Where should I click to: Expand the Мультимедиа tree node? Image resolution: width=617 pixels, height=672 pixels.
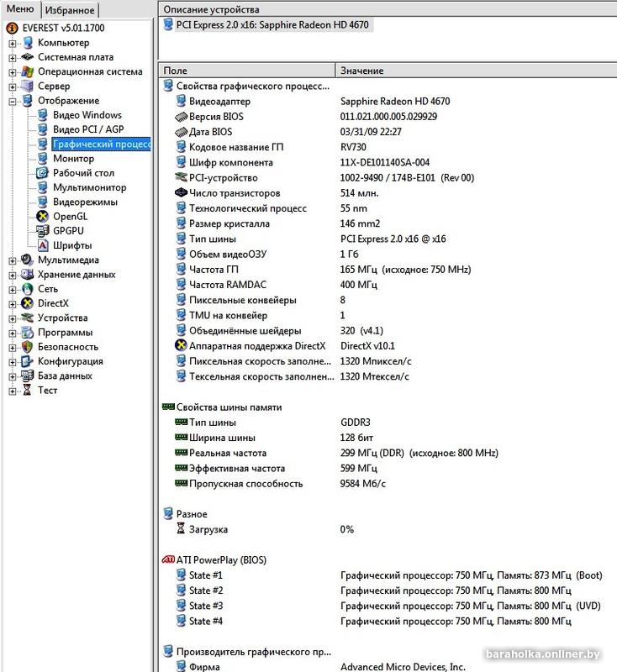click(x=13, y=261)
